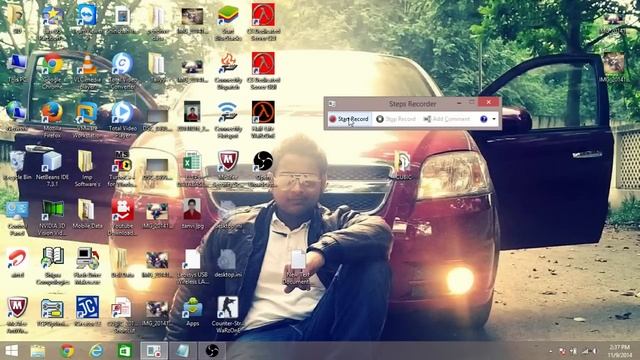This screenshot has height=360, width=640.
Task: Open Windows Store from taskbar
Action: (125, 351)
